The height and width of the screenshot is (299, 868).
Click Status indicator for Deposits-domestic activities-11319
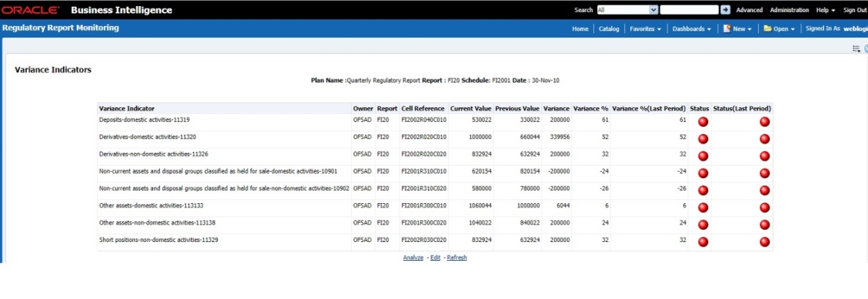click(703, 122)
